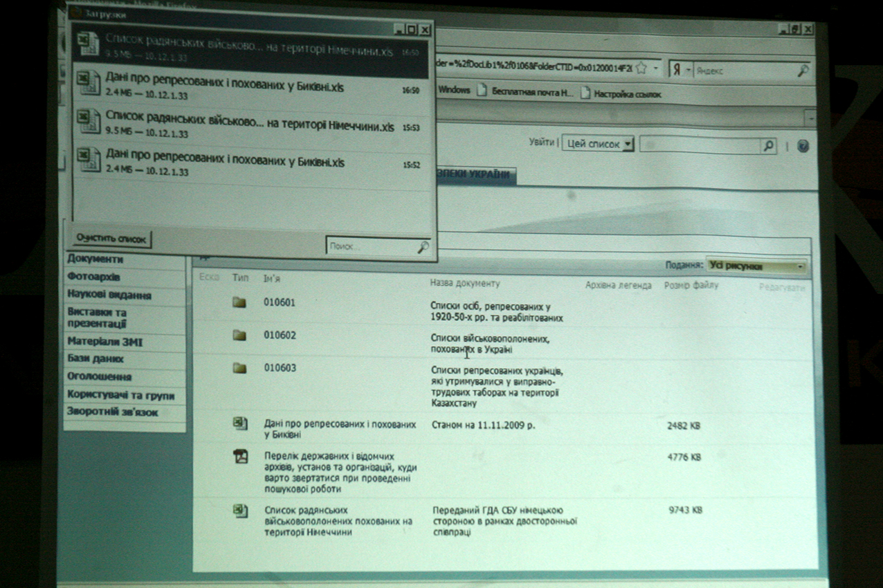
Task: Click the Yandex search engine icon
Action: click(x=678, y=70)
